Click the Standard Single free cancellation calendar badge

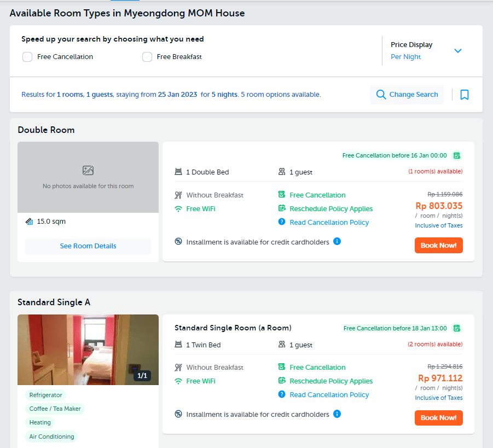click(x=457, y=328)
